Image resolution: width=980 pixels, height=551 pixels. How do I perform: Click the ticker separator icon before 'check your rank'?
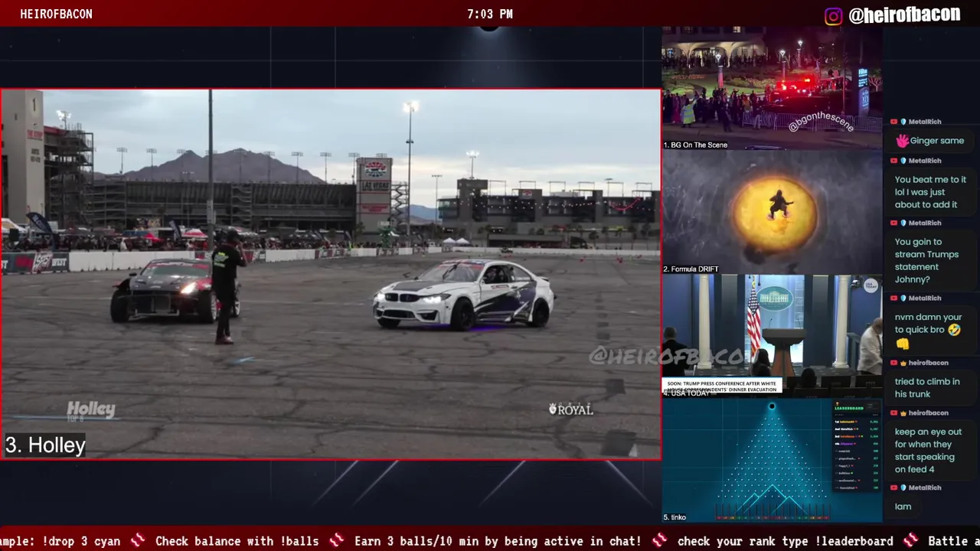[659, 541]
